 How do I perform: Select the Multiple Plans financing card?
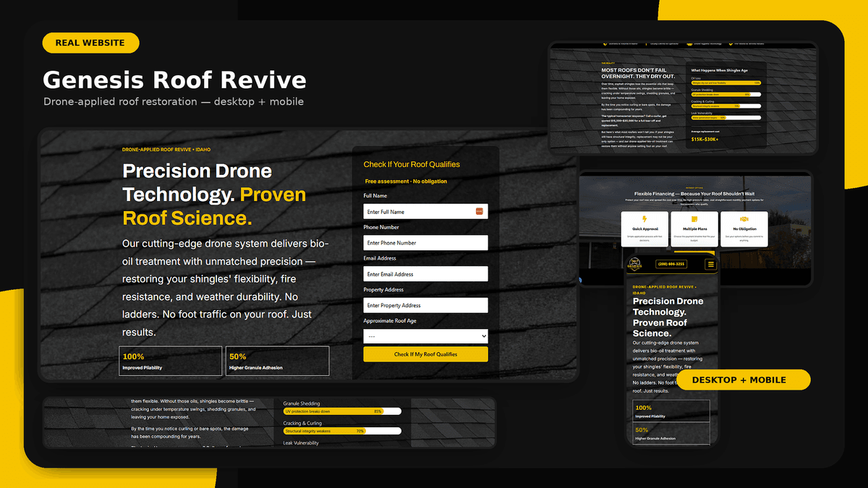[x=694, y=230]
